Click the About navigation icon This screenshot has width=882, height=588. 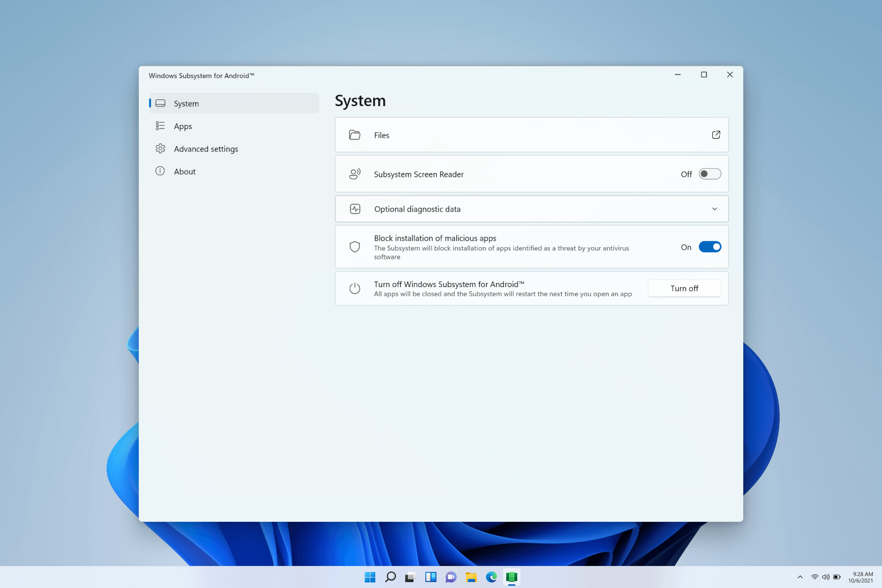coord(160,171)
